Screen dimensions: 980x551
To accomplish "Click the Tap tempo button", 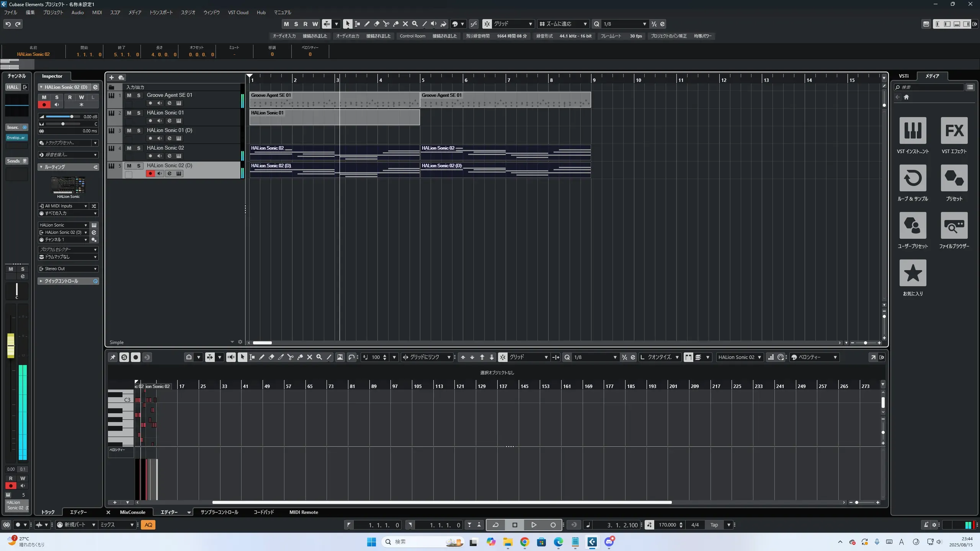I will (714, 525).
